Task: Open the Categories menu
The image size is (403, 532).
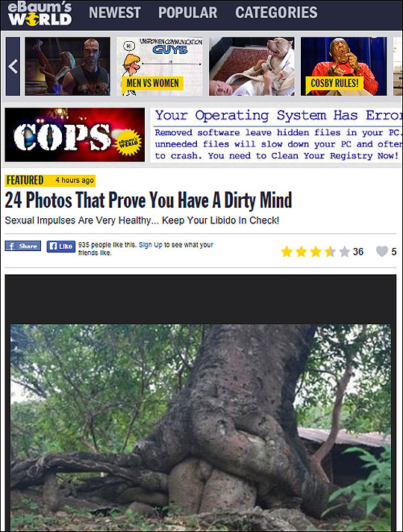Action: pos(276,13)
